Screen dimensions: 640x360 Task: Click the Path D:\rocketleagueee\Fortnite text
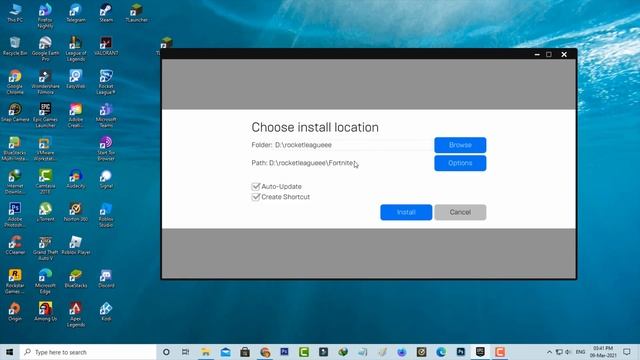[x=302, y=163]
